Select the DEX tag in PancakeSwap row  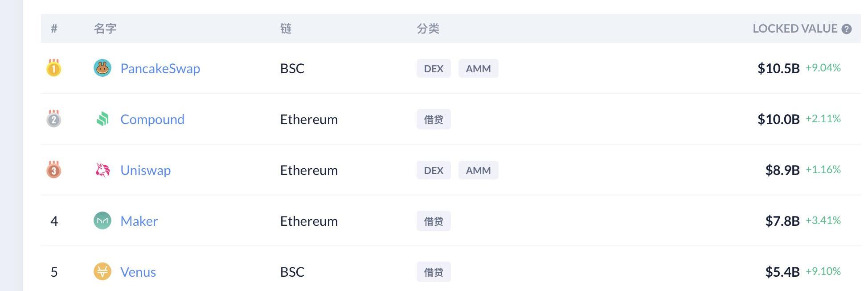pyautogui.click(x=434, y=68)
